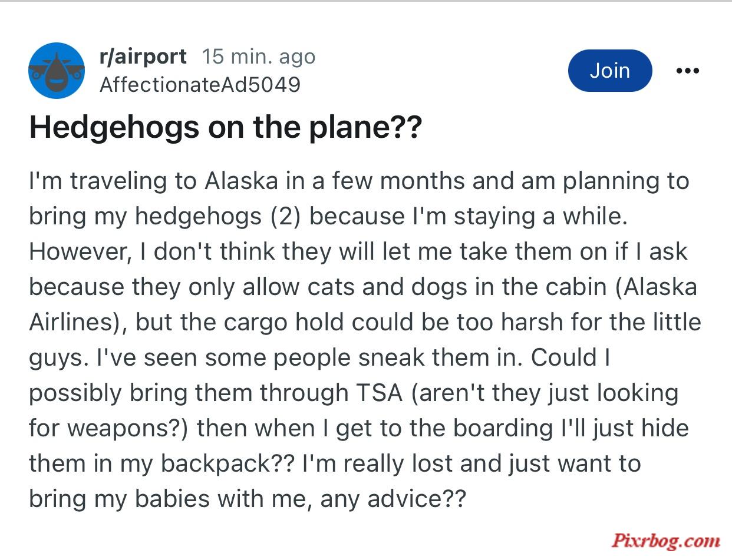The height and width of the screenshot is (560, 732).
Task: Click the 'hedgehogs (2)' phrase in body
Action: pos(219,217)
